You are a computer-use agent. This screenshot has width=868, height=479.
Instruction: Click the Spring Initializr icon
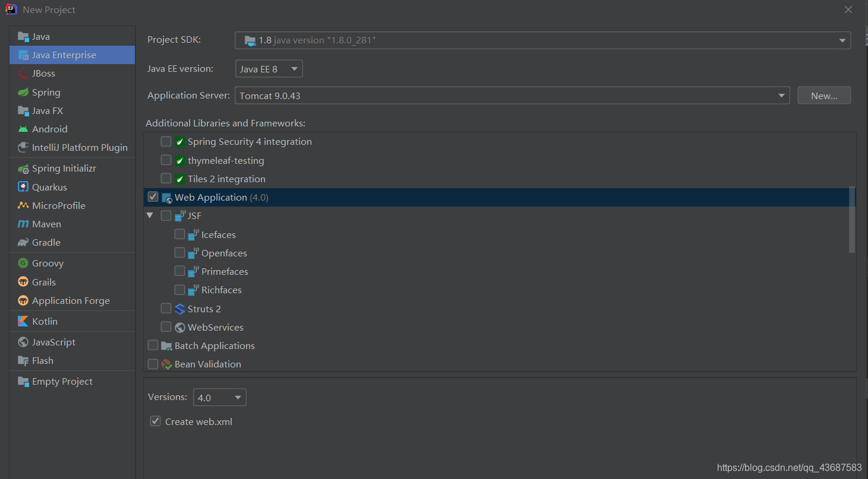(x=23, y=169)
